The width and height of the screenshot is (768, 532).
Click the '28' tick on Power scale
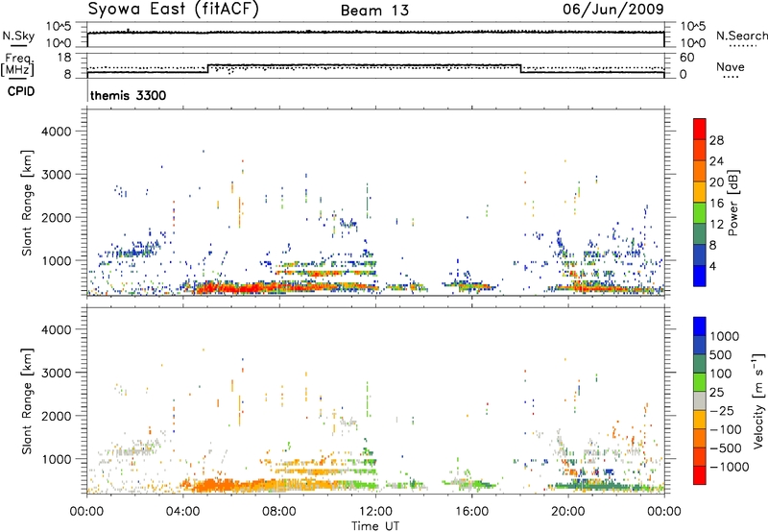tap(716, 140)
